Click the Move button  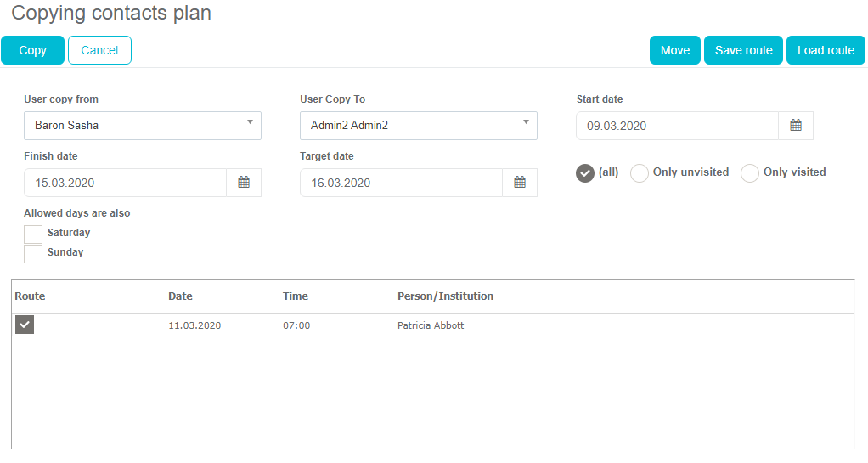(675, 50)
